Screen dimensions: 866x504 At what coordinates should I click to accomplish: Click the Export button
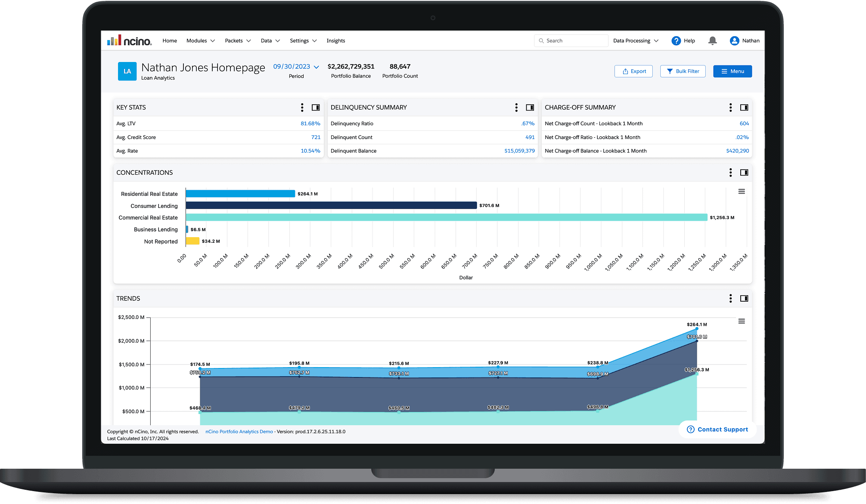(x=633, y=71)
